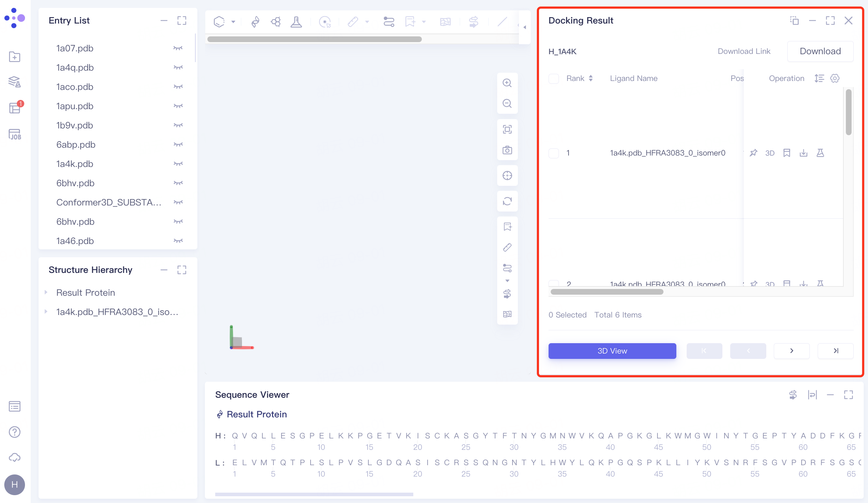868x503 pixels.
Task: Click the flask icon in top toolbar
Action: click(296, 22)
